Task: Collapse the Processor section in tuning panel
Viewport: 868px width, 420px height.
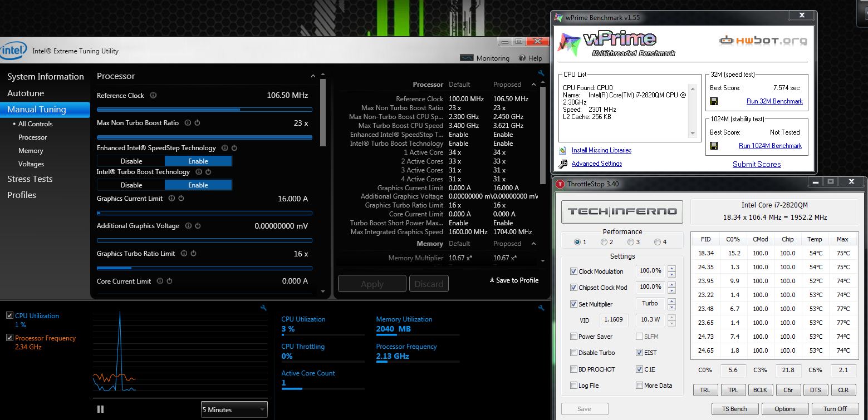Action: [x=313, y=76]
